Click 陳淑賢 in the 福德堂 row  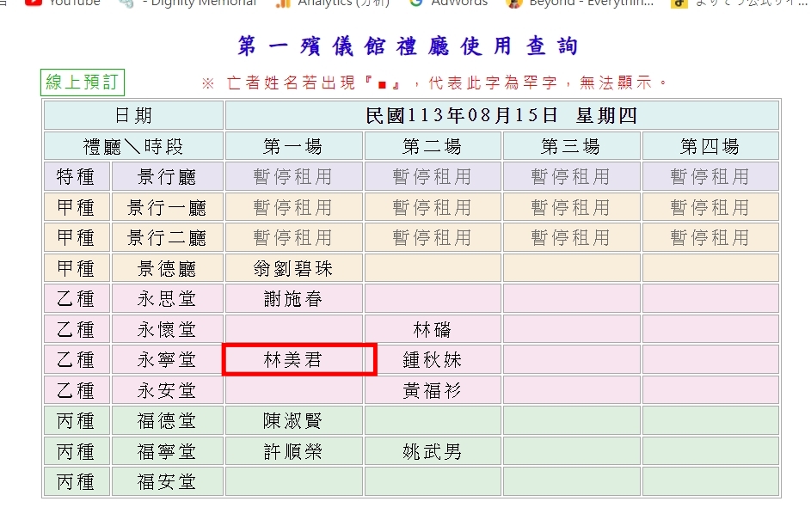(293, 421)
